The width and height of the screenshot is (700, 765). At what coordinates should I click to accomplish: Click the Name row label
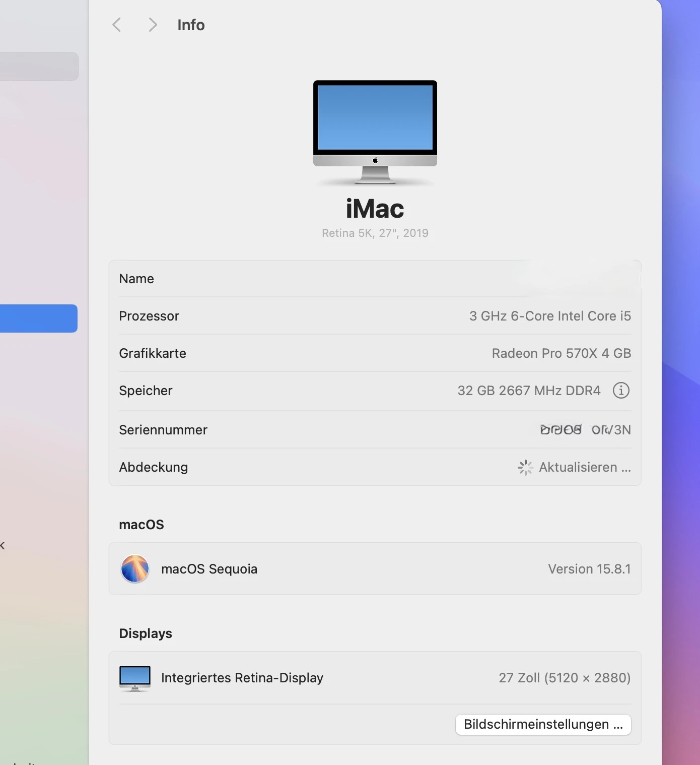136,279
